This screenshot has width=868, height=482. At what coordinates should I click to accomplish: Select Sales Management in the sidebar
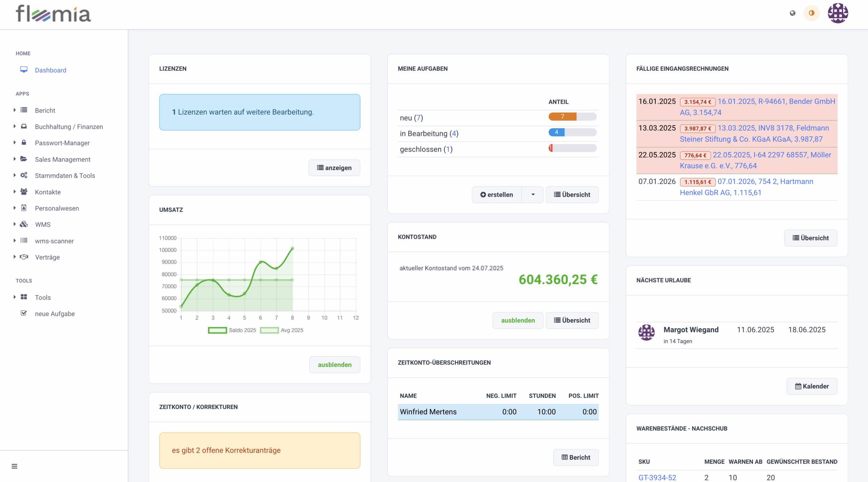coord(63,159)
